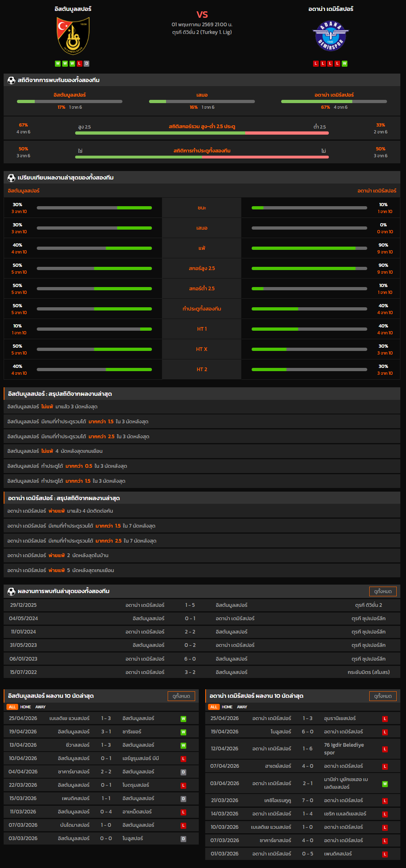The width and height of the screenshot is (406, 868).
Task: Click the soccer ball icon beside latest head-to-head results heading
Action: point(11,591)
